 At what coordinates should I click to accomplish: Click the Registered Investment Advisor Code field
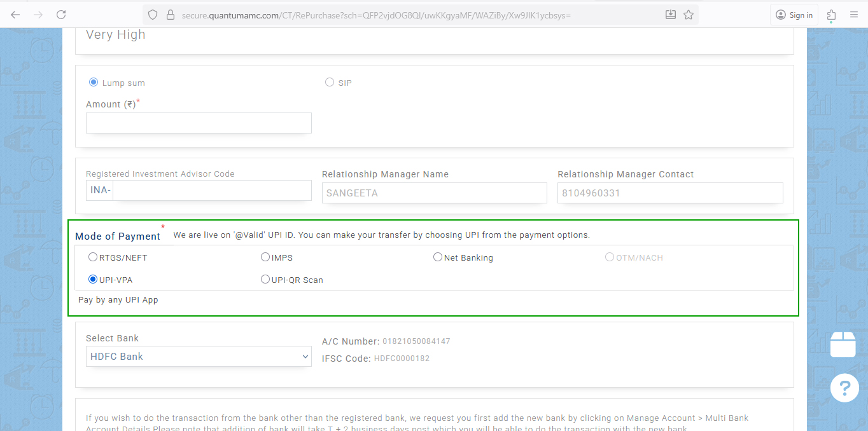[x=211, y=190]
